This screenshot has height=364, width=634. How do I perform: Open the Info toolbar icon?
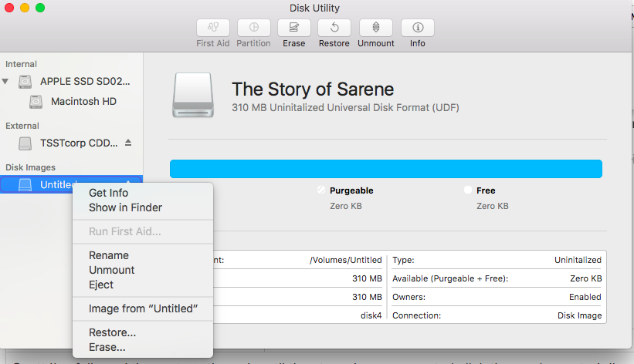(418, 27)
